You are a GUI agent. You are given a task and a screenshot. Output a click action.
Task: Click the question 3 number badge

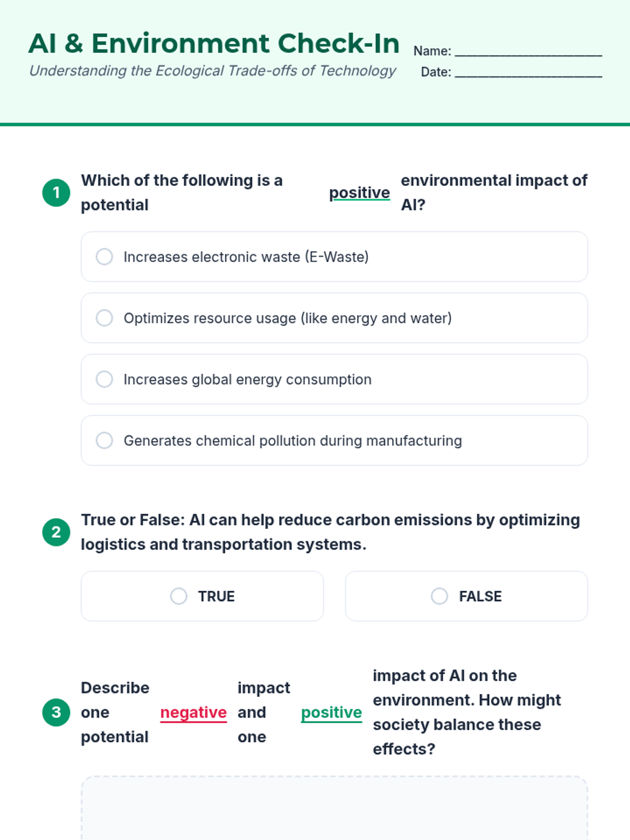tap(56, 712)
